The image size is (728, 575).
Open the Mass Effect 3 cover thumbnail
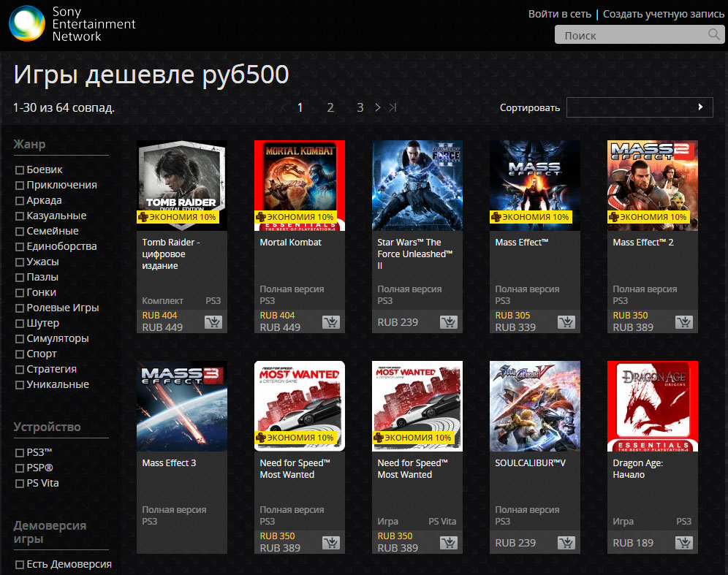182,405
